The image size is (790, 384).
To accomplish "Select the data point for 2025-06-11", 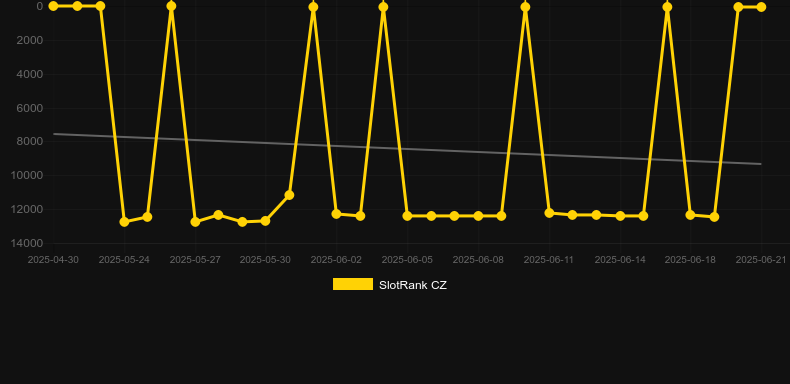I will (x=549, y=213).
